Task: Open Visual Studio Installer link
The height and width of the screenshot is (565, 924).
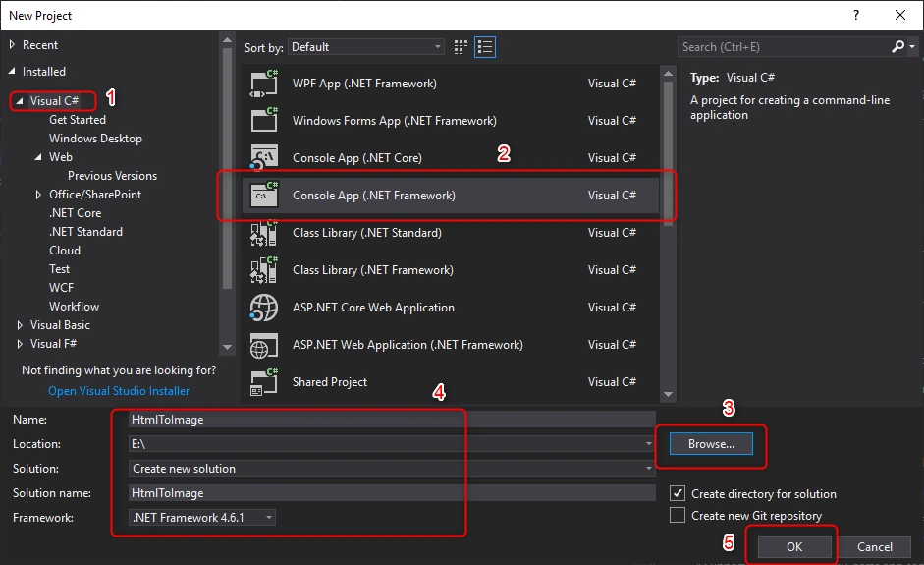Action: [x=119, y=391]
